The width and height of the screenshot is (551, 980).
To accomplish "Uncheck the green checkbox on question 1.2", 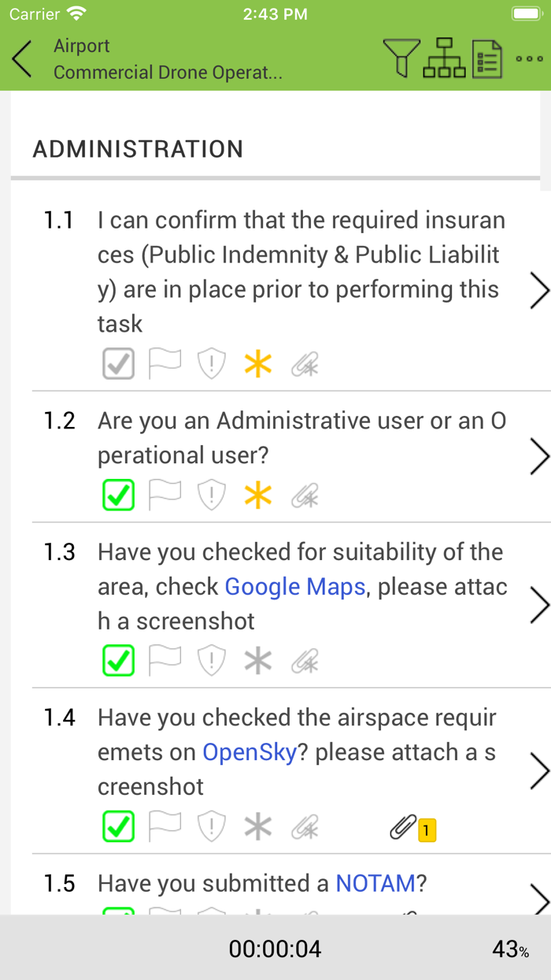I will tap(118, 495).
